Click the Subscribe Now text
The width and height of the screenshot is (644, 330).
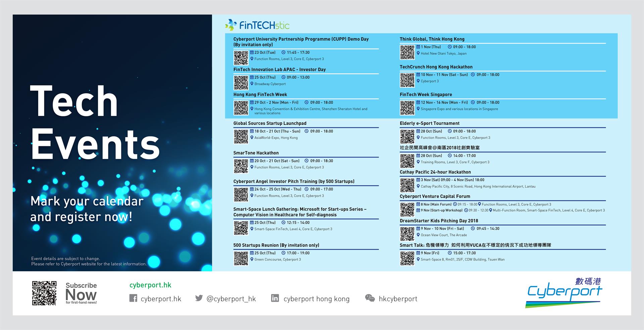pos(81,293)
